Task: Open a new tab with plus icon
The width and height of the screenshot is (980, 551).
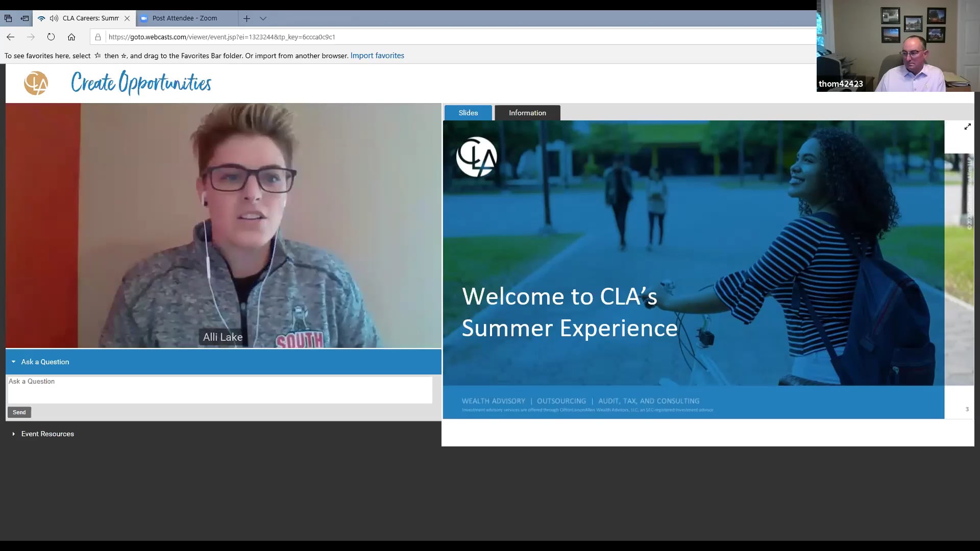Action: tap(247, 18)
